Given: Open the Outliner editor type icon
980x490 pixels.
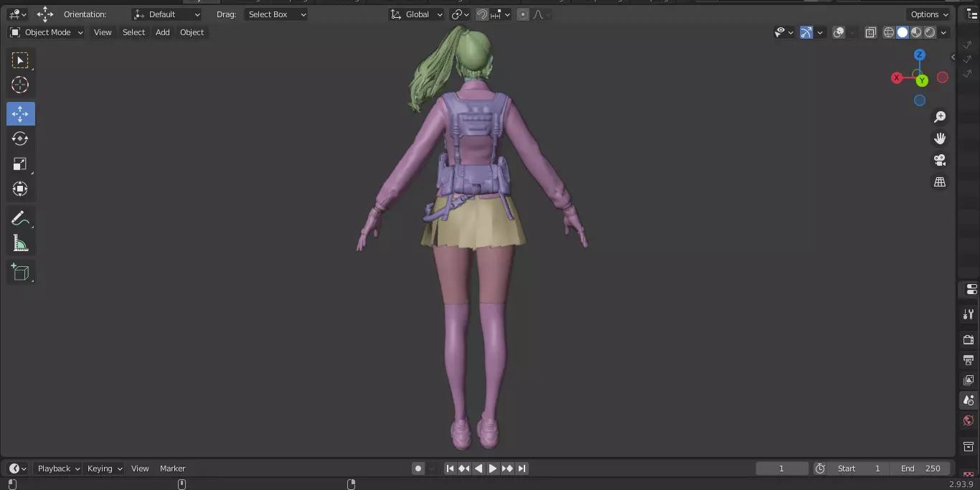Looking at the screenshot, I should click(x=973, y=14).
